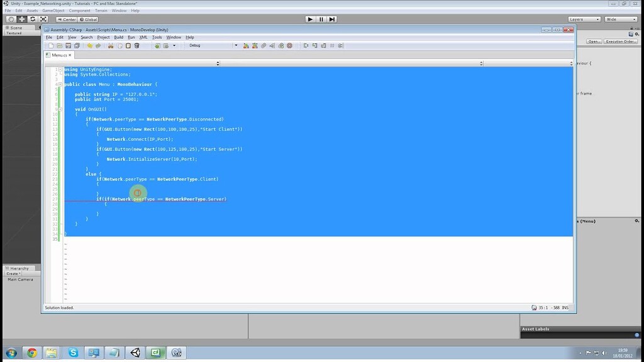Select the Hand pan tool in Unity
This screenshot has width=644, height=362.
[x=11, y=19]
